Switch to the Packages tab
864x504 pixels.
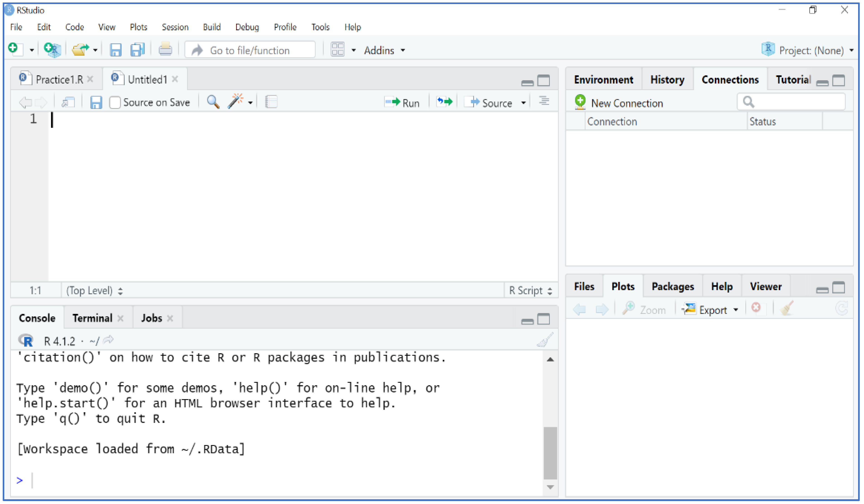673,286
